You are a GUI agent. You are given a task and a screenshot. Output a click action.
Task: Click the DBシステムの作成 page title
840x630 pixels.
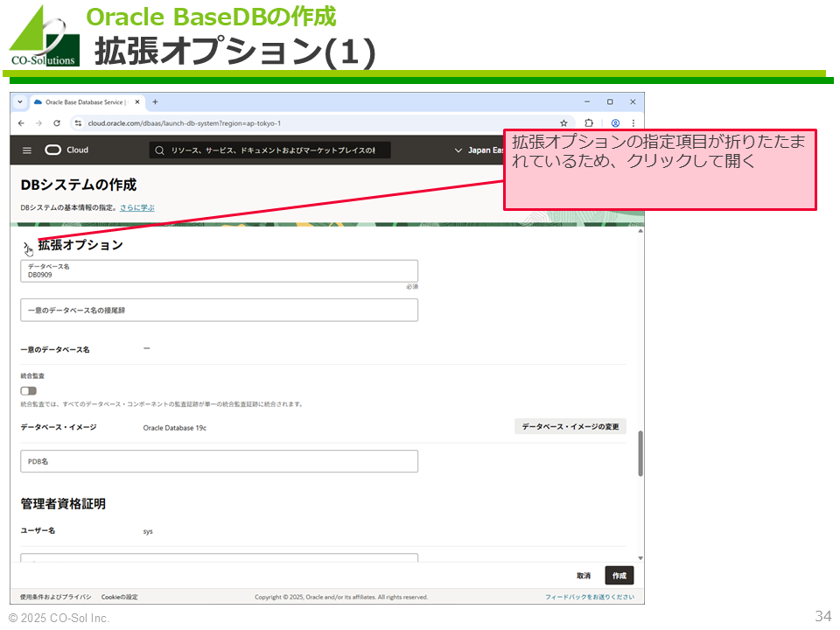click(x=79, y=185)
